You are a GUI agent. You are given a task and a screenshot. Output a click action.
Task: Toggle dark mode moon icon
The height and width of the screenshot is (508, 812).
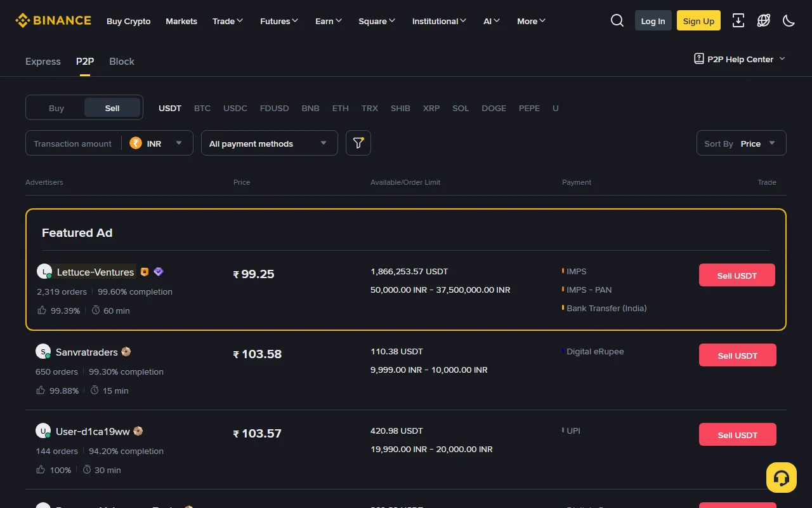point(789,20)
